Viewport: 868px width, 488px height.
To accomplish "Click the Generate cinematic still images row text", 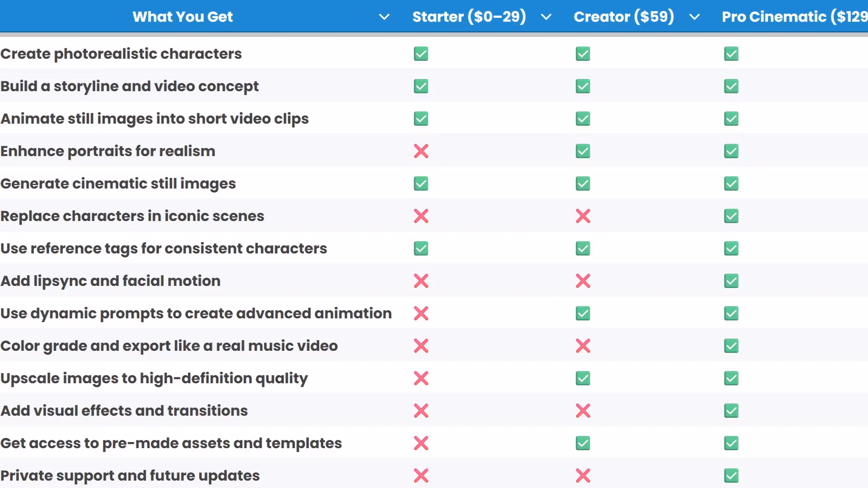I will tap(118, 184).
